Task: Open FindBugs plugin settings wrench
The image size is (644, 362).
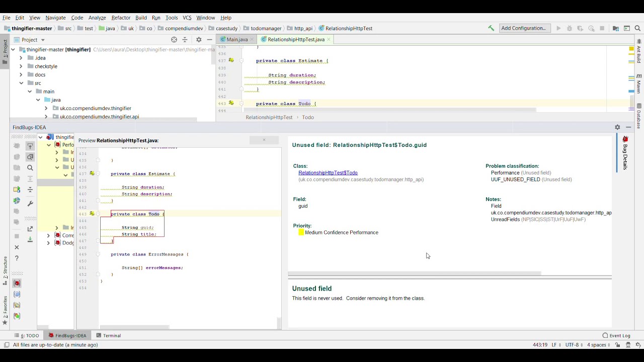Action: (30, 203)
